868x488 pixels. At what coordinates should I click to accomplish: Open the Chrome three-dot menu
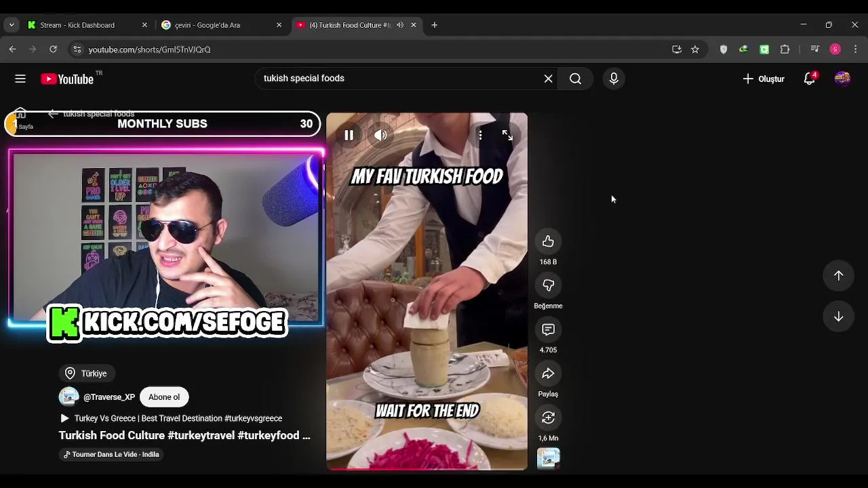856,49
